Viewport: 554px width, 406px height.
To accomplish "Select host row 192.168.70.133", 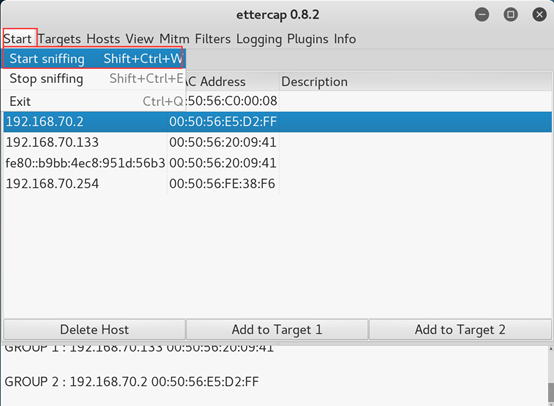I will click(x=278, y=142).
